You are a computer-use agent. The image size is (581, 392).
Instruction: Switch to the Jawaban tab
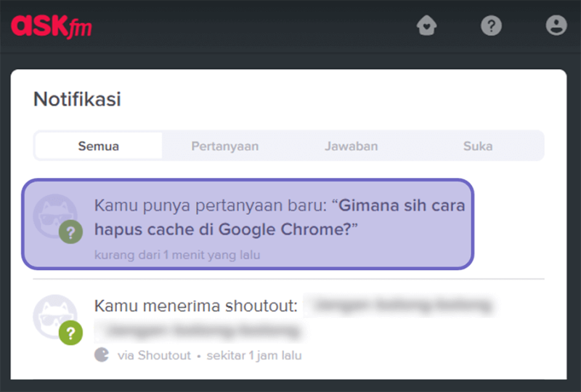click(x=352, y=146)
